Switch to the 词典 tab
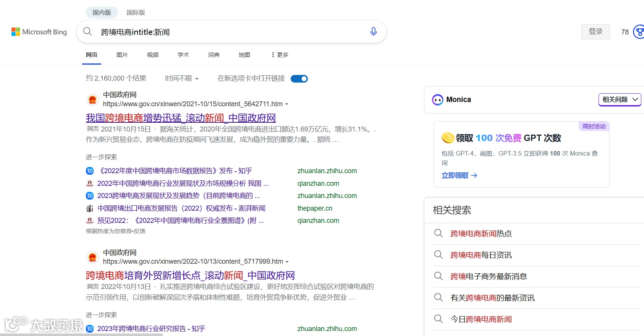Viewport: 644px width, 336px height. coord(214,55)
